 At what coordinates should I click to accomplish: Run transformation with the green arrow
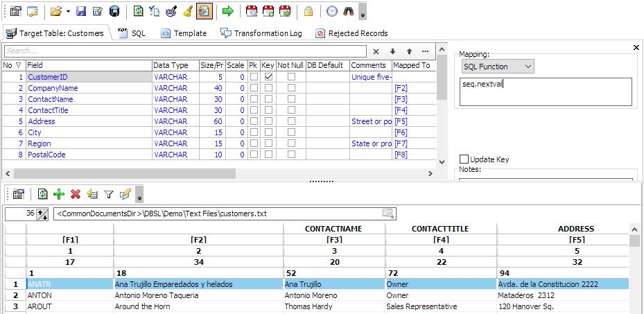point(227,12)
